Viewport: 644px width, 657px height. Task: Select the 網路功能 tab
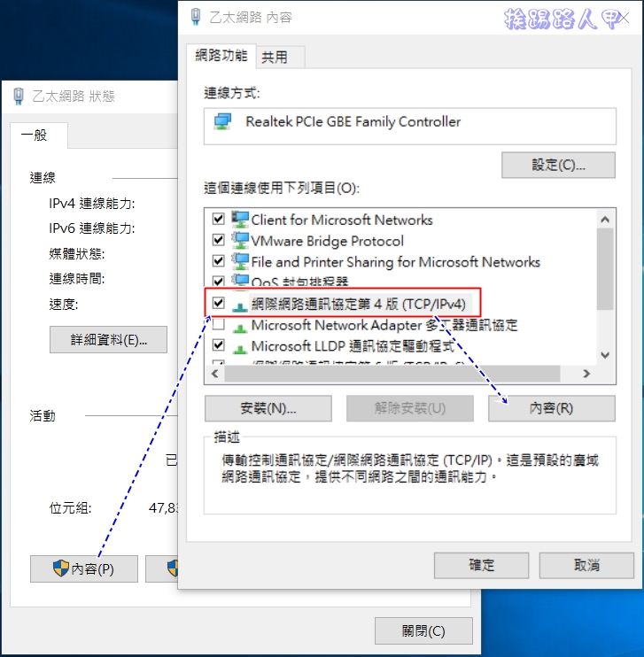pyautogui.click(x=221, y=55)
